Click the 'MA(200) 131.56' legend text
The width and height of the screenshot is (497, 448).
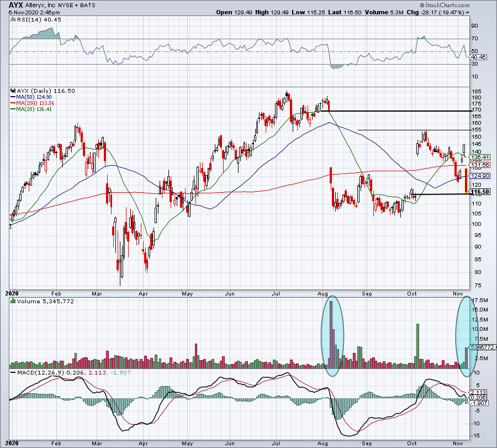[35, 103]
